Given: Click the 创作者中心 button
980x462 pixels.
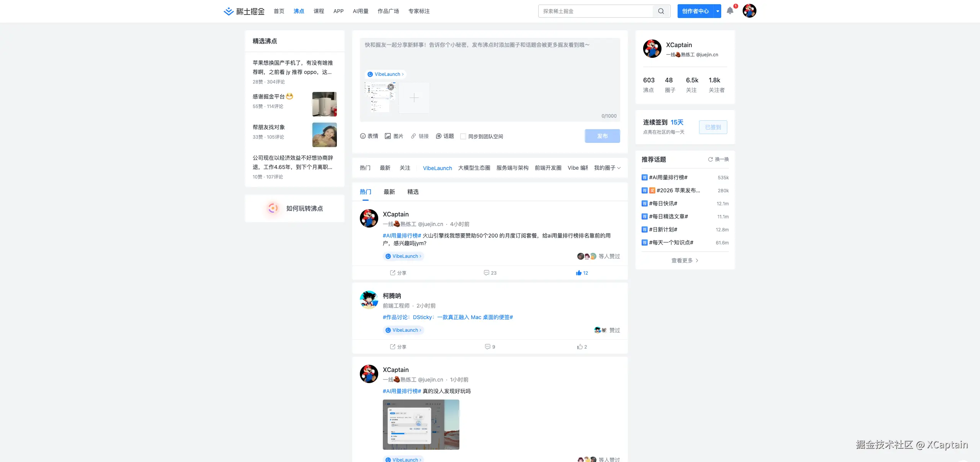Looking at the screenshot, I should tap(696, 11).
